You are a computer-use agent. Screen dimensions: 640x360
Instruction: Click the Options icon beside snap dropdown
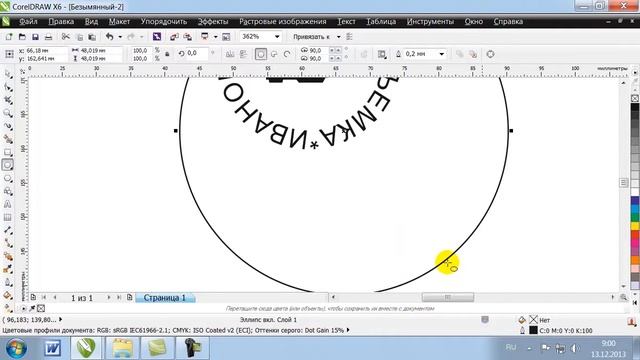(349, 37)
